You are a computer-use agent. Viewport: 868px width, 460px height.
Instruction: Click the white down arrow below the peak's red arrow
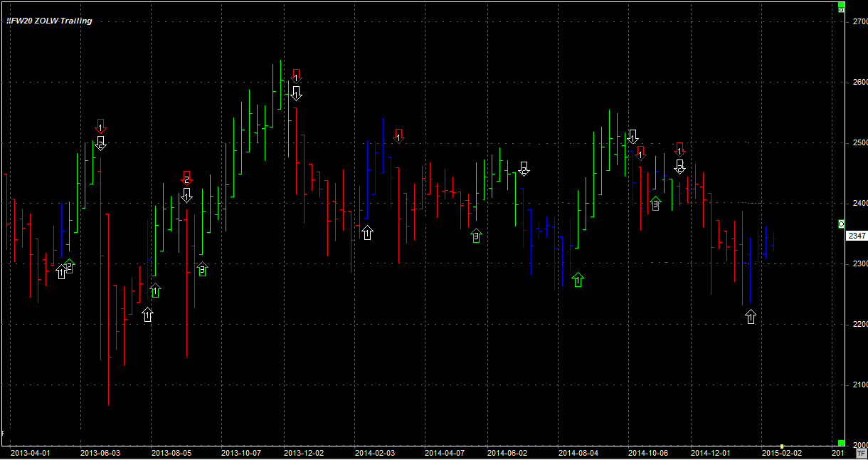pos(297,93)
